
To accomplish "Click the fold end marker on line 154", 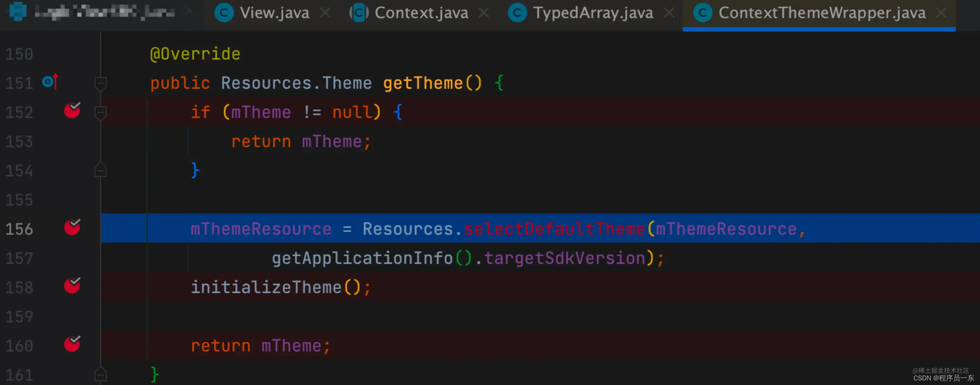I will (100, 171).
